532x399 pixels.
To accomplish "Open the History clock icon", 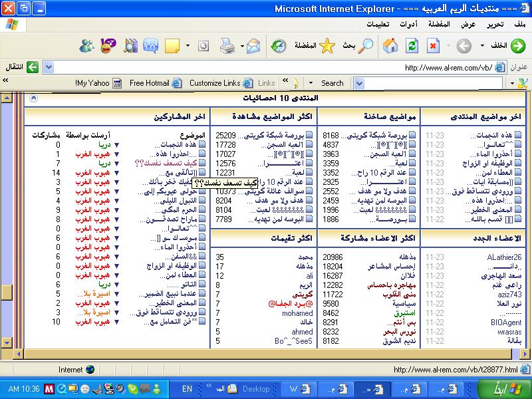I will [278, 46].
